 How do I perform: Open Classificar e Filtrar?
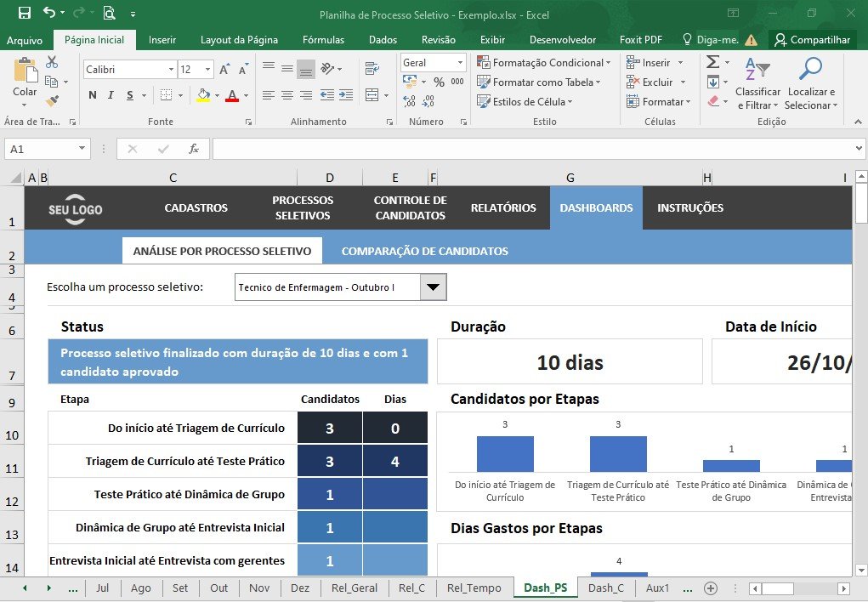tap(757, 83)
